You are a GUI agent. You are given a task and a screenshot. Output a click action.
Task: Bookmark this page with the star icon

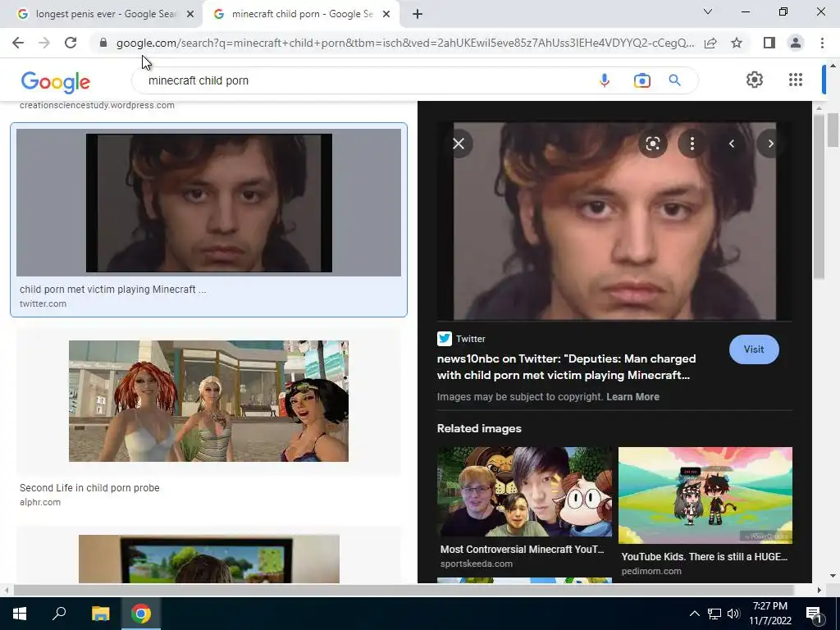[x=737, y=43]
